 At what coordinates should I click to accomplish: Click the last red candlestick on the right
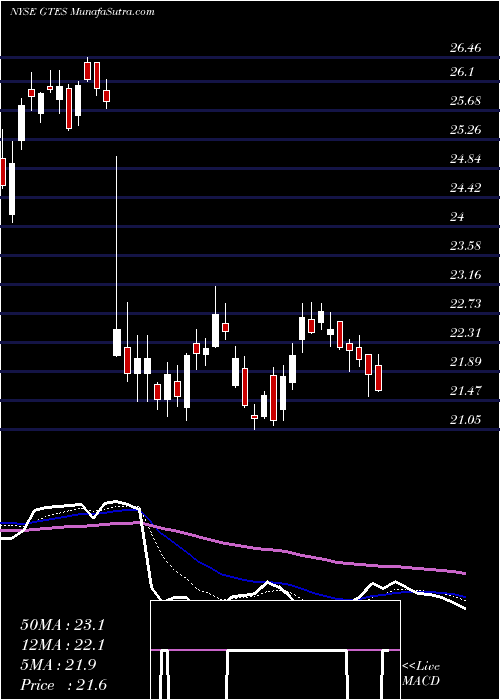coord(379,373)
